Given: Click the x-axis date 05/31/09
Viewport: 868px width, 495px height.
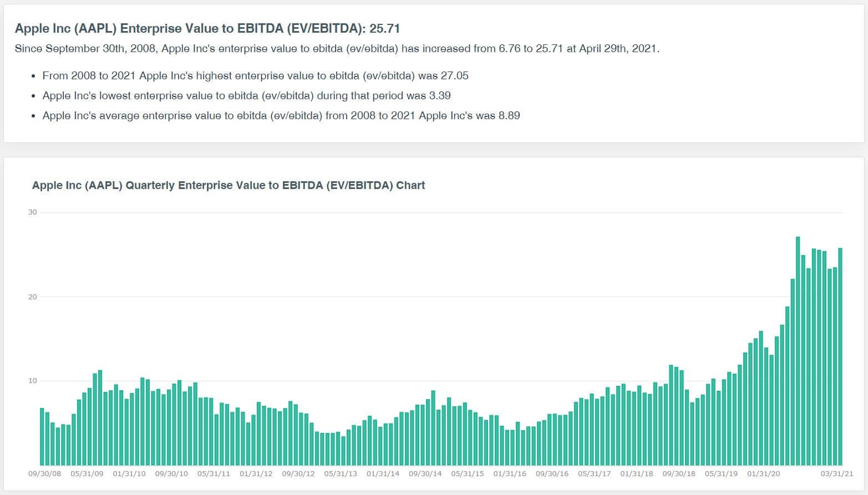Looking at the screenshot, I should [x=87, y=474].
